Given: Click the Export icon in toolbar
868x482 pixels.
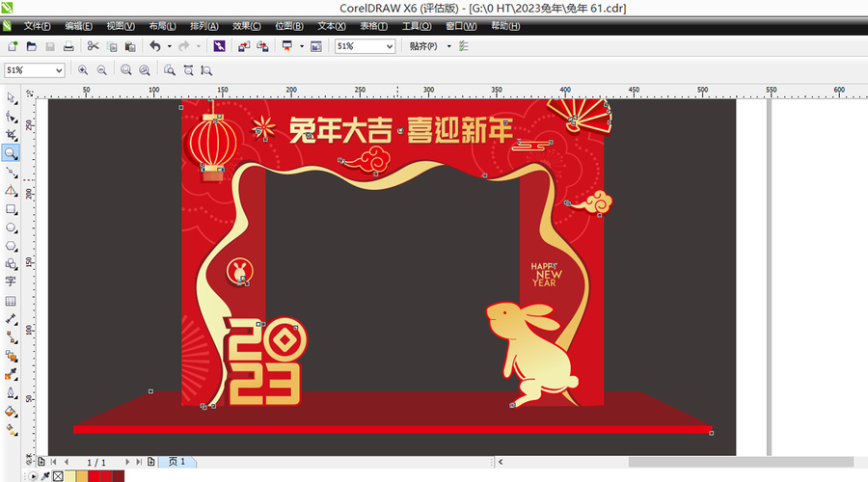Looking at the screenshot, I should 262,46.
